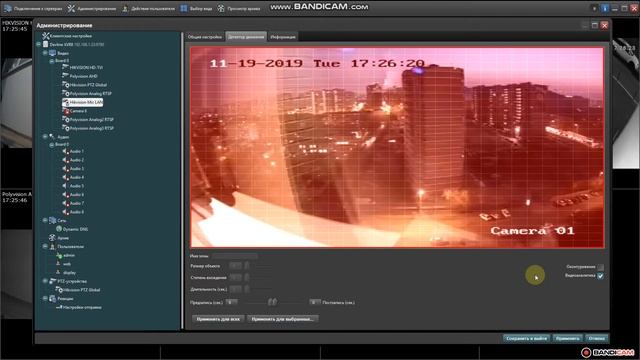Viewport: 640px width, 360px height.
Task: Enable the Оконтуривание checkbox
Action: point(601,267)
